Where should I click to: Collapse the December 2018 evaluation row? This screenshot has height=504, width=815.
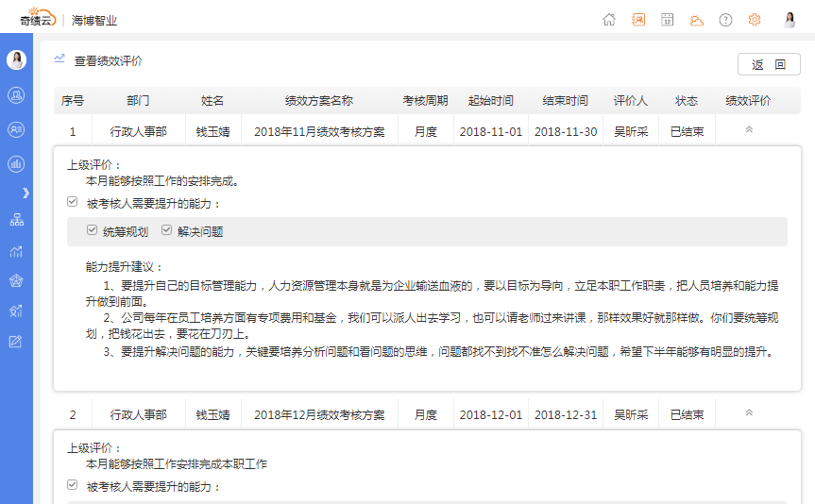coord(749,412)
